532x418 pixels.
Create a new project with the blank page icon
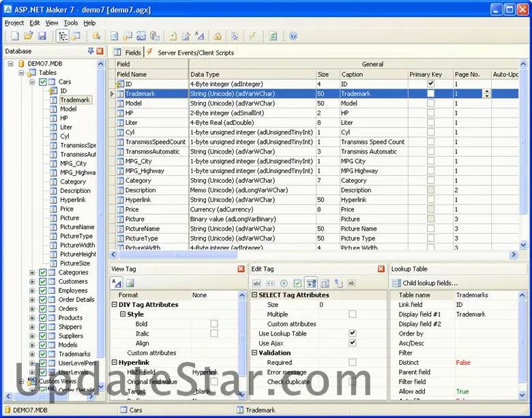15,35
